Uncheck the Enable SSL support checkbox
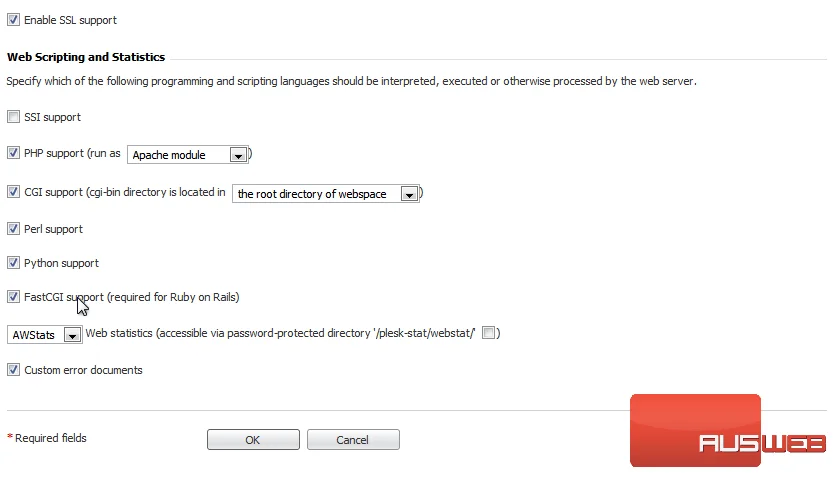The height and width of the screenshot is (480, 840). coord(13,20)
